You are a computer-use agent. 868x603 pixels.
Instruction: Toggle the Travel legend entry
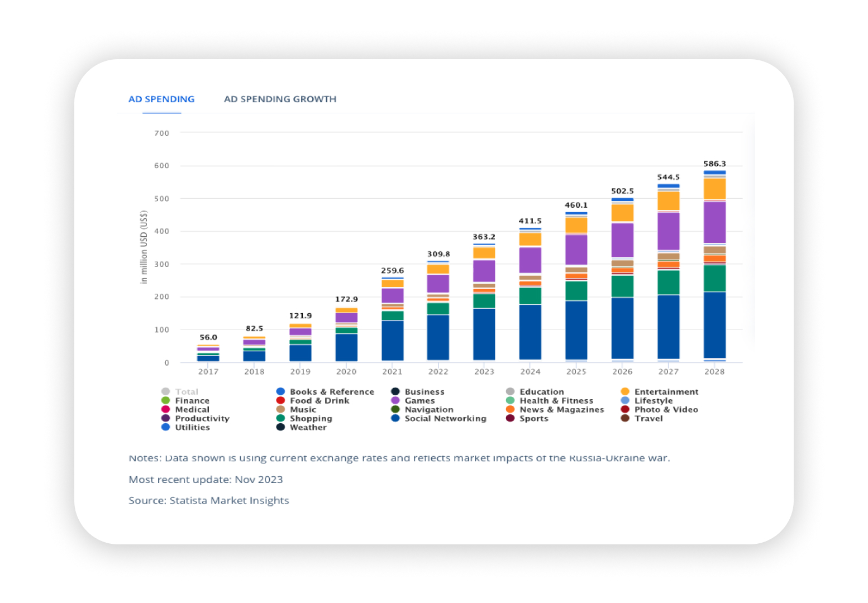[x=642, y=418]
